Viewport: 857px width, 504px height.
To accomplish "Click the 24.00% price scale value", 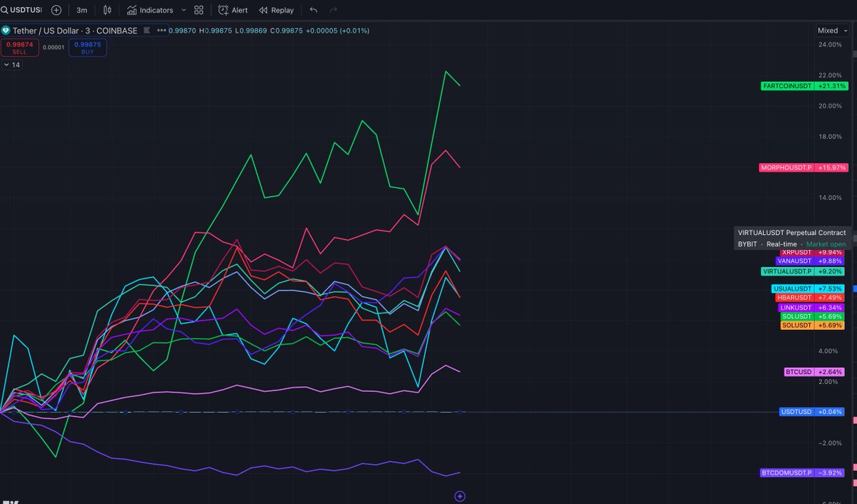I will tap(831, 45).
